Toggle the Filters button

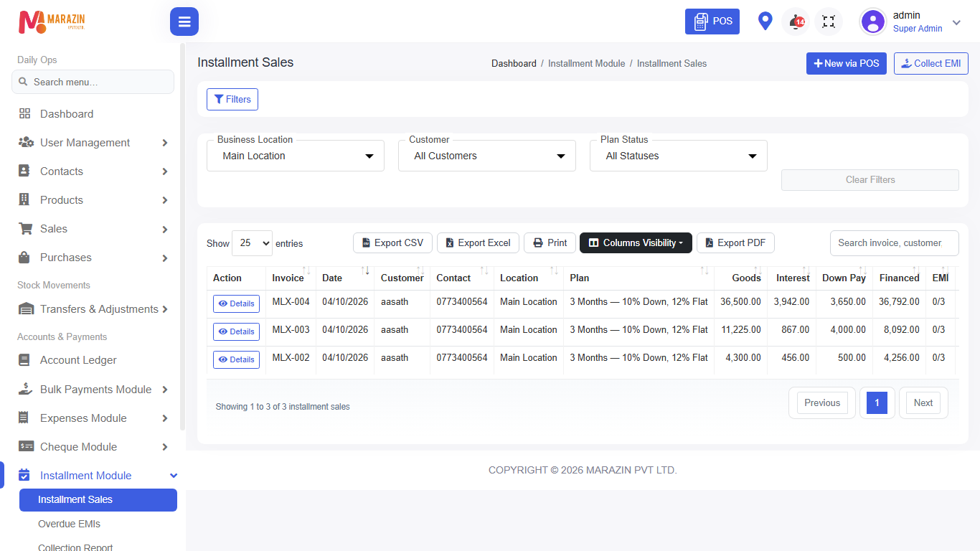tap(232, 100)
